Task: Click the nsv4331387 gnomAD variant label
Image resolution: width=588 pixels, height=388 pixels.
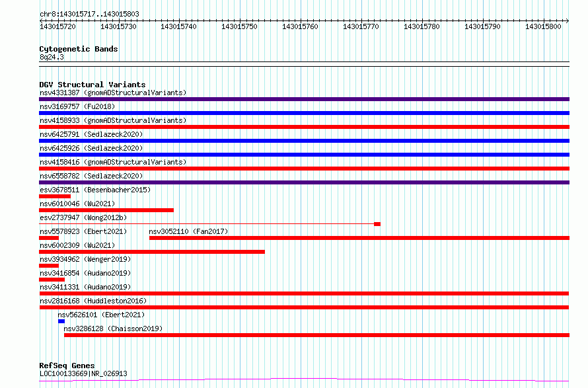Action: 113,93
